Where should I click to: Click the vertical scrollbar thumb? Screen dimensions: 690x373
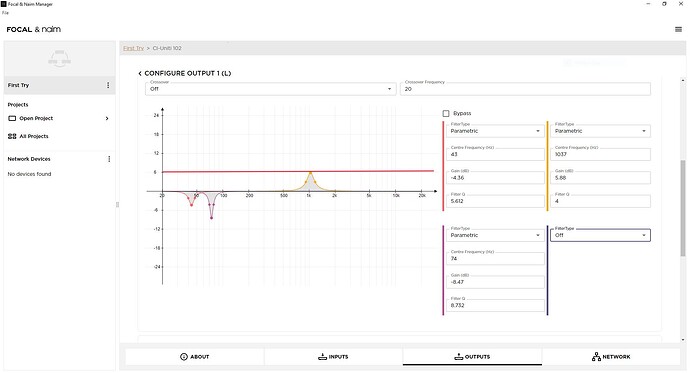coord(683,208)
